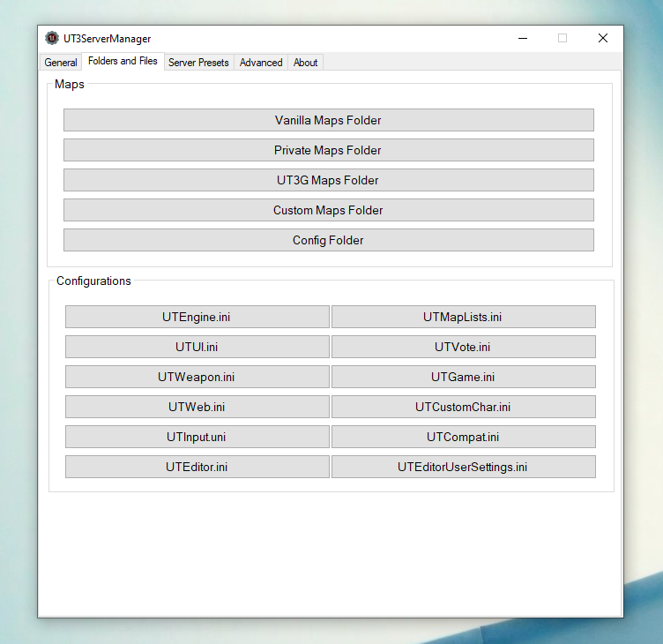Minimize the UT3ServerManager window
The image size is (663, 644).
523,38
